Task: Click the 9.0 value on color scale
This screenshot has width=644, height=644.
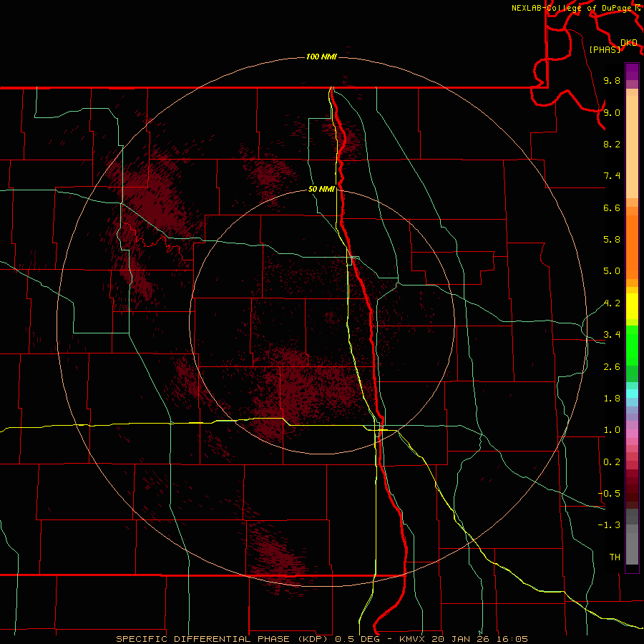Action: pos(612,112)
